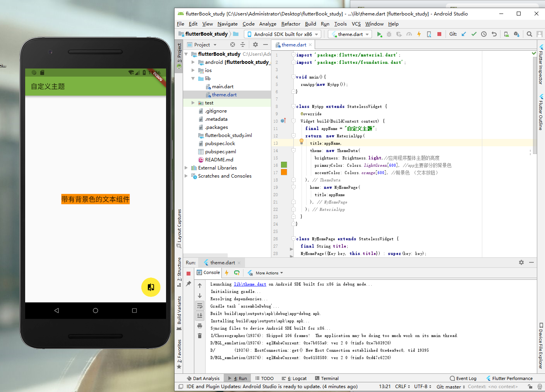This screenshot has height=392, width=545.
Task: Open main.dart in project tree
Action: pos(223,86)
